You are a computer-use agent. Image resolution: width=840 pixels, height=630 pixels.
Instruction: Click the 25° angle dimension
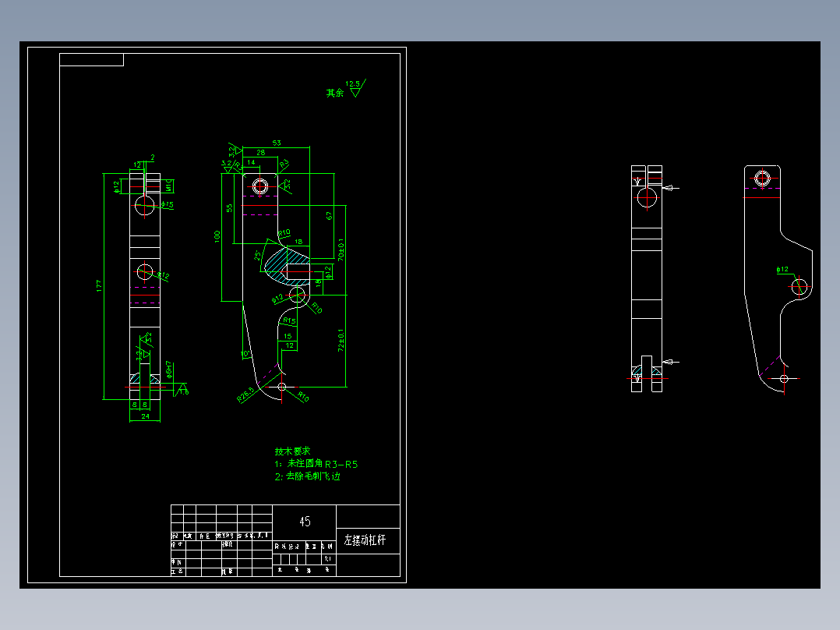[258, 255]
